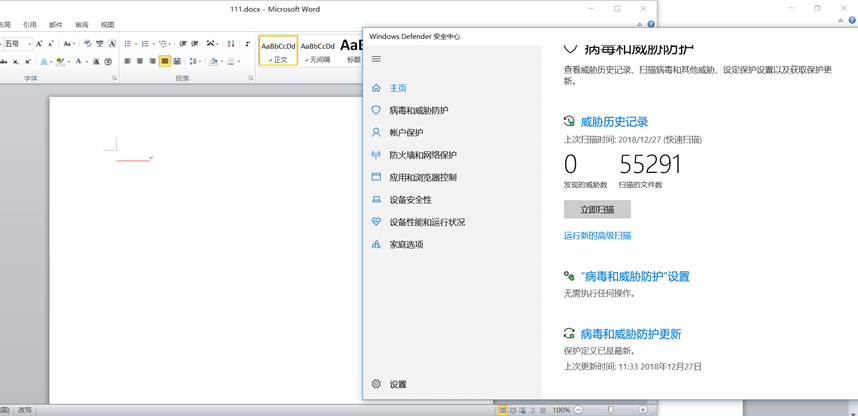
Task: Toggle subscript formatting in Word
Action: pyautogui.click(x=16, y=62)
